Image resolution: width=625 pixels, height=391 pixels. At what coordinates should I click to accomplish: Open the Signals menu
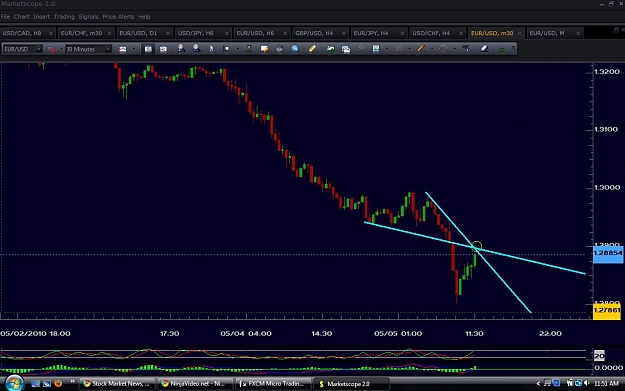[88, 17]
